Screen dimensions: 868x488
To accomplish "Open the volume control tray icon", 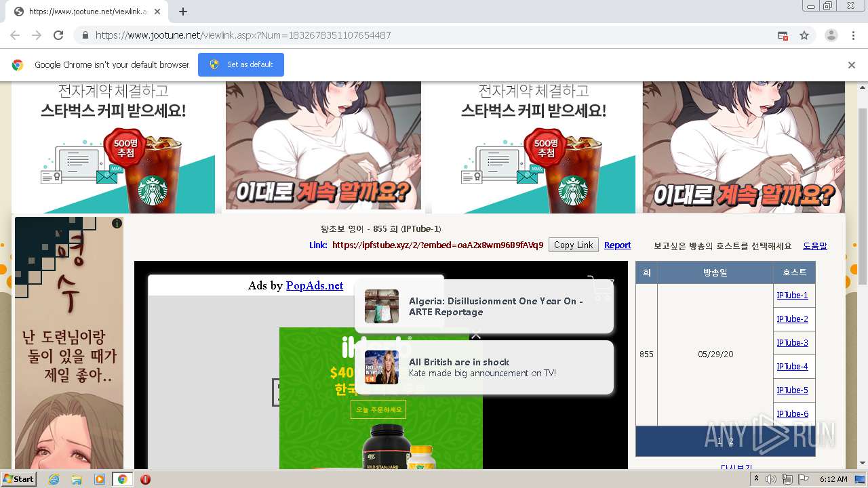I will tap(771, 479).
